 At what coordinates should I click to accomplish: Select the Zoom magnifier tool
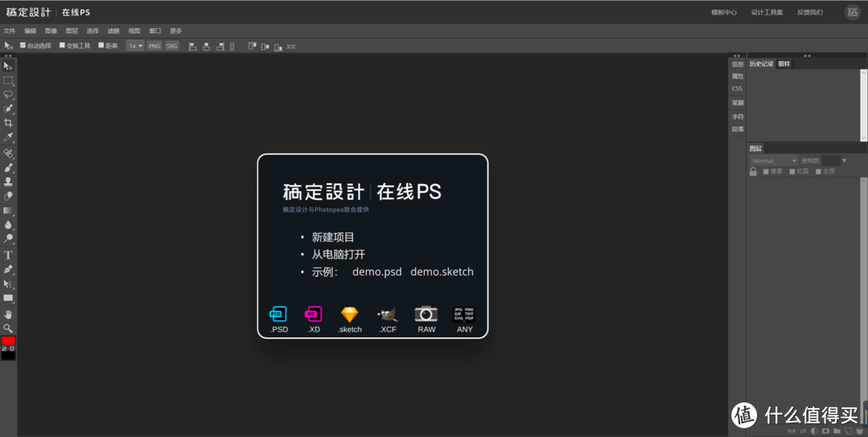[8, 328]
